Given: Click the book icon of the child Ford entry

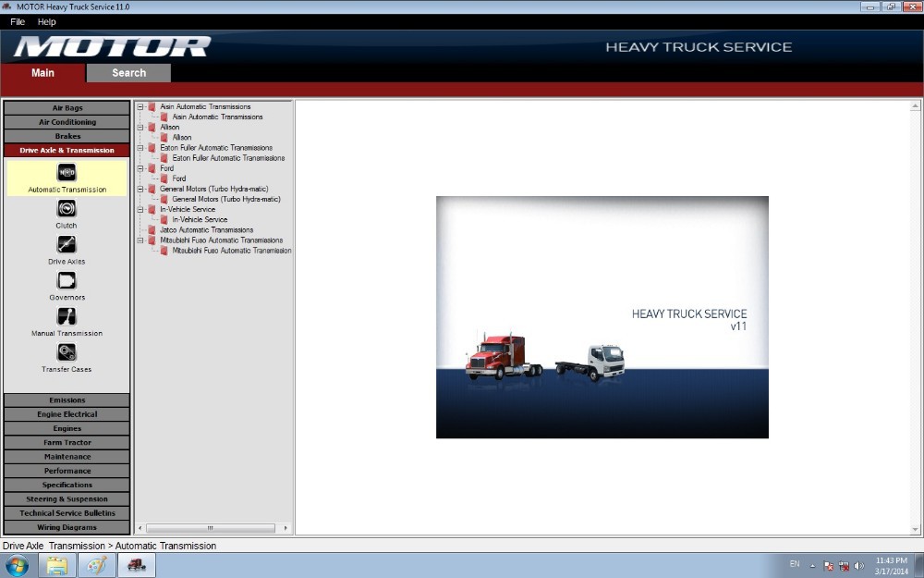Looking at the screenshot, I should (164, 178).
